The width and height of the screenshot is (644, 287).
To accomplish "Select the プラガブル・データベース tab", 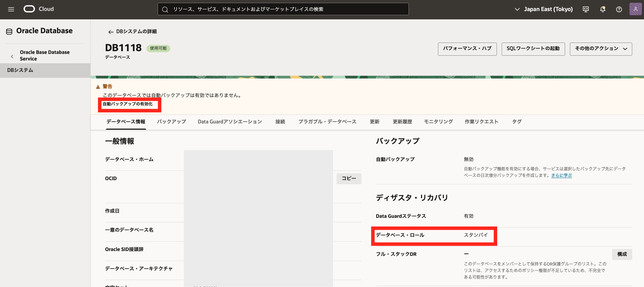I will click(x=327, y=122).
